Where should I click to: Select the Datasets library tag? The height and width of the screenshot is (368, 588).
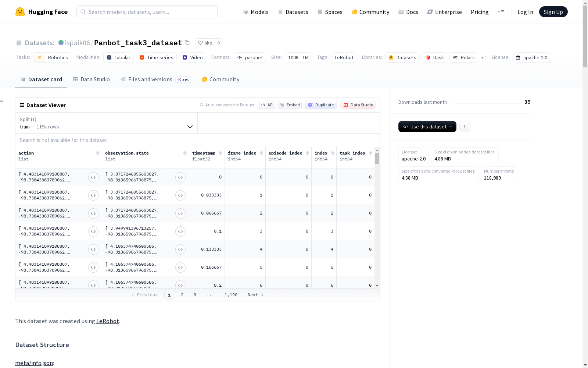coord(402,57)
